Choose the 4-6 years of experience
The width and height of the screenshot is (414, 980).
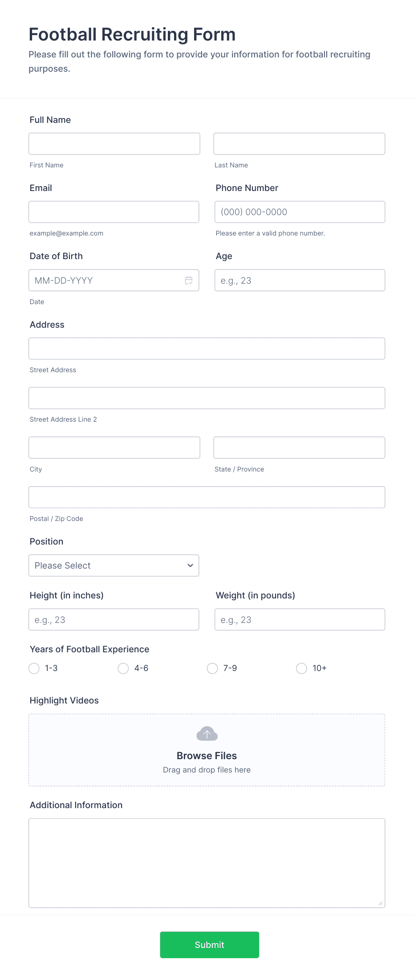(123, 668)
